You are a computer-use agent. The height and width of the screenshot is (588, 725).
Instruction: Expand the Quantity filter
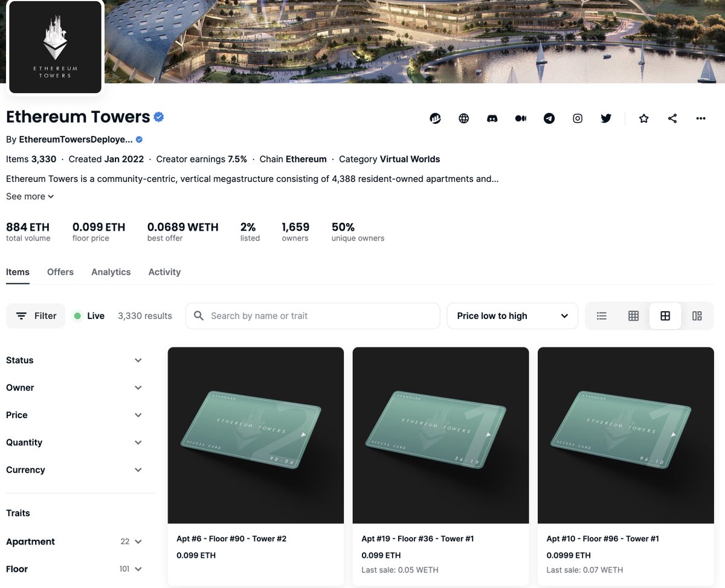(x=75, y=442)
